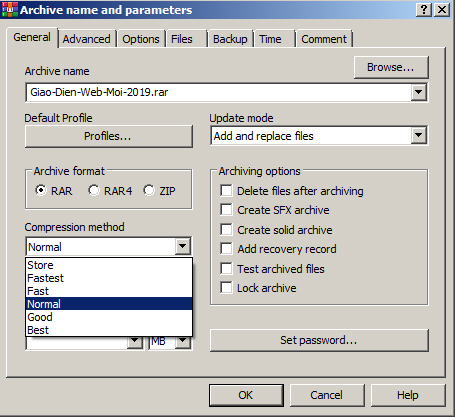Click the Help button

pyautogui.click(x=408, y=395)
